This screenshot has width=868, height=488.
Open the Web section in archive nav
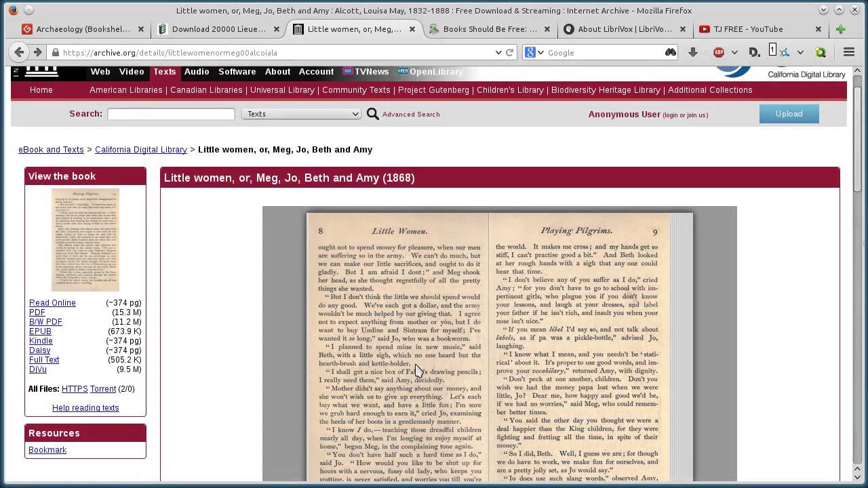[100, 71]
